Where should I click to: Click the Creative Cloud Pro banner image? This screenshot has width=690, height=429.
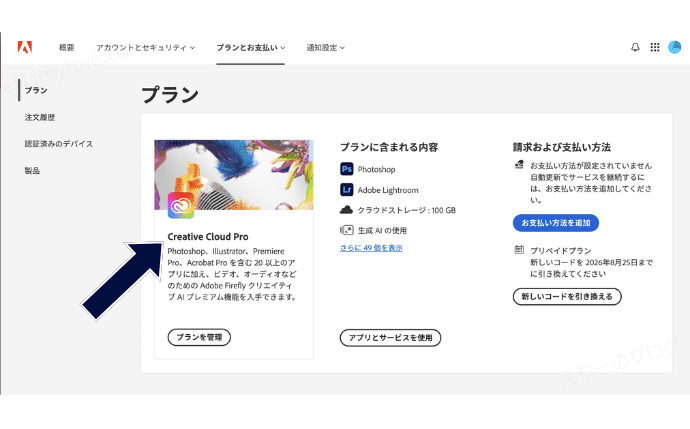(x=234, y=175)
